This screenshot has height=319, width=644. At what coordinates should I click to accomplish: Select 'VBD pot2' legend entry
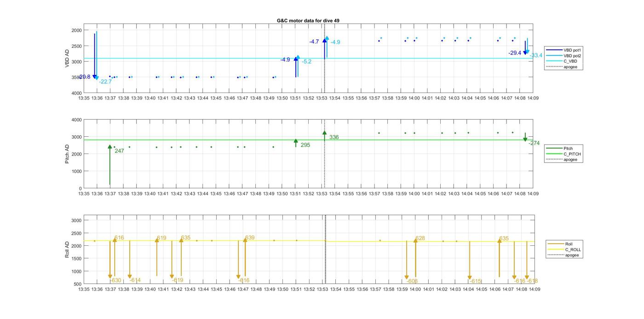[573, 55]
